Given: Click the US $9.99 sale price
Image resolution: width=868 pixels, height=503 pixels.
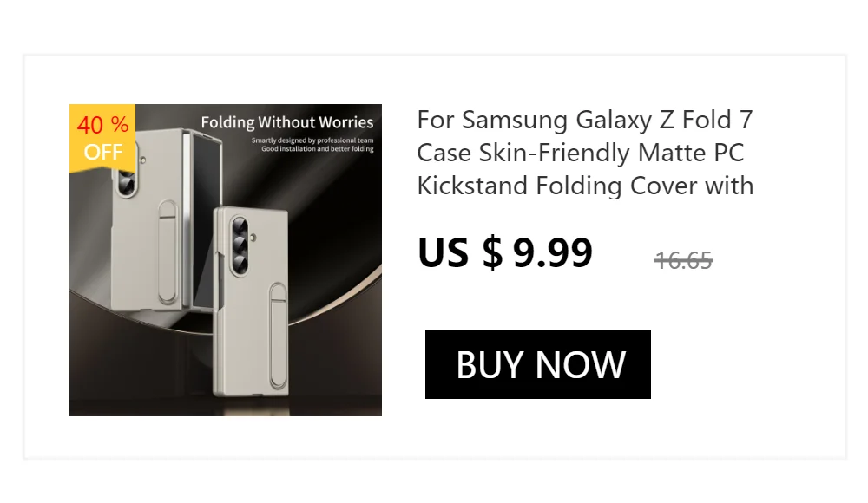Looking at the screenshot, I should pyautogui.click(x=505, y=252).
